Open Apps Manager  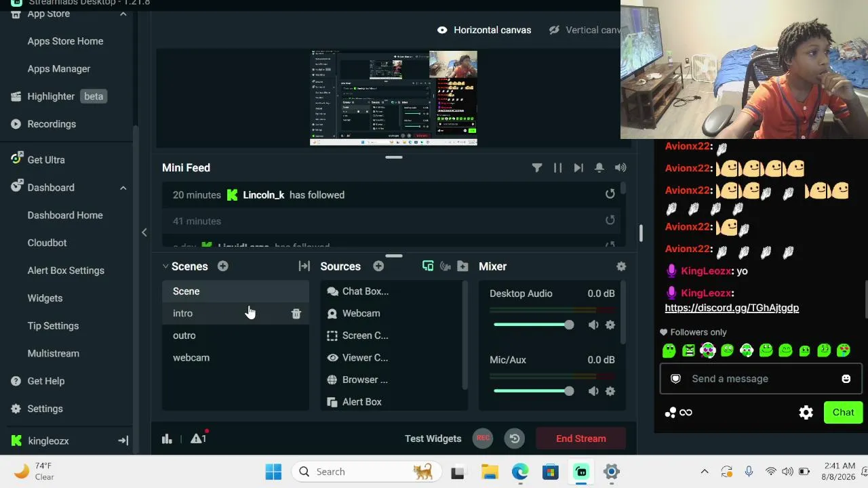pyautogui.click(x=59, y=68)
